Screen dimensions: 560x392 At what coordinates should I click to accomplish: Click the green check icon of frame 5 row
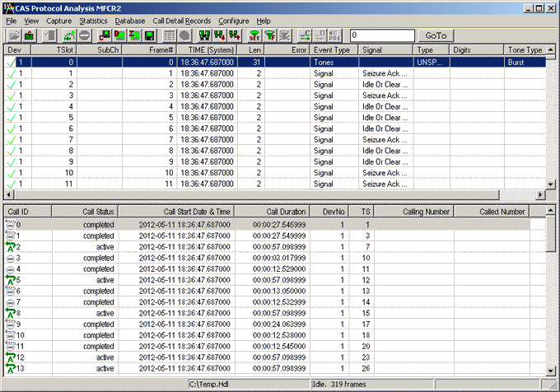point(12,118)
